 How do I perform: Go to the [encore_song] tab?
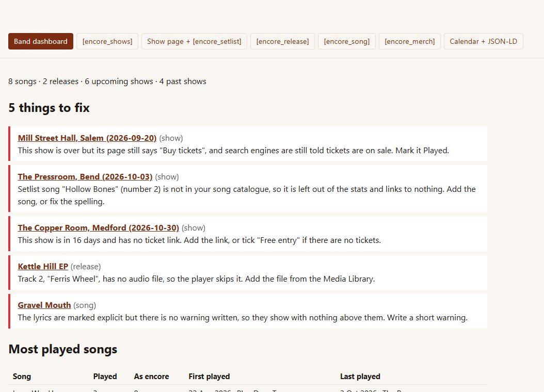[x=347, y=41]
